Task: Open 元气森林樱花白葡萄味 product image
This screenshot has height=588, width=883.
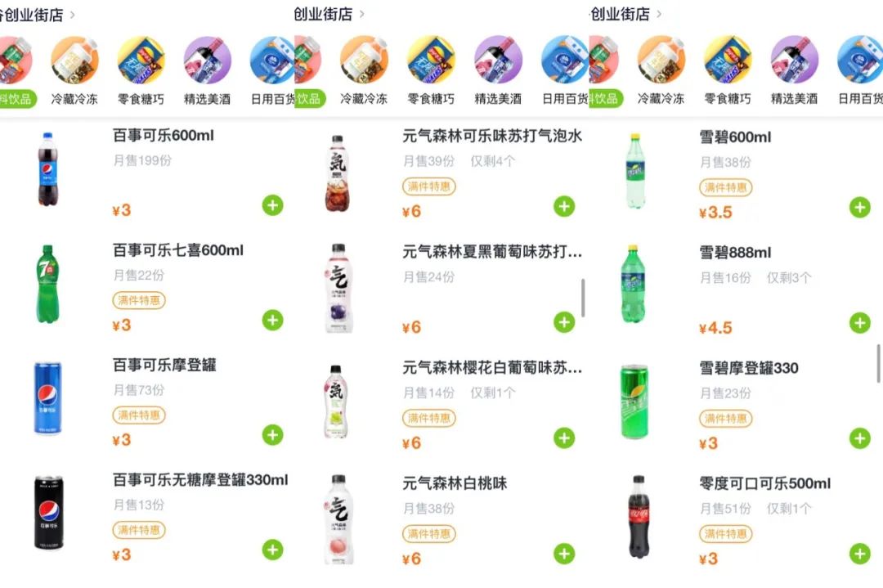Action: 336,402
